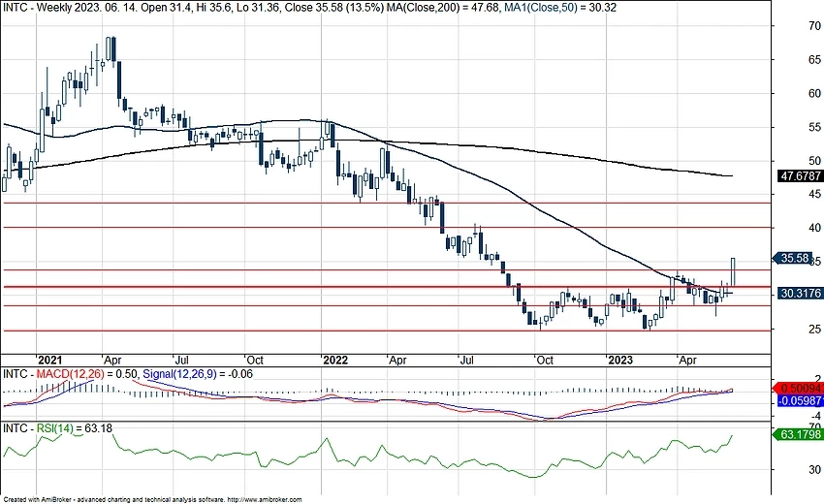Click the blue -0.05987 signal value tag
824x504 pixels.
point(800,400)
